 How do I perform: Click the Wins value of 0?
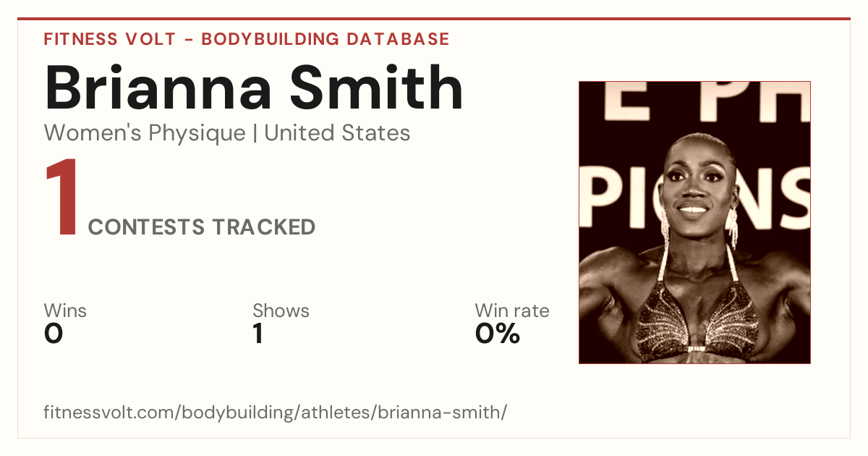(x=54, y=334)
